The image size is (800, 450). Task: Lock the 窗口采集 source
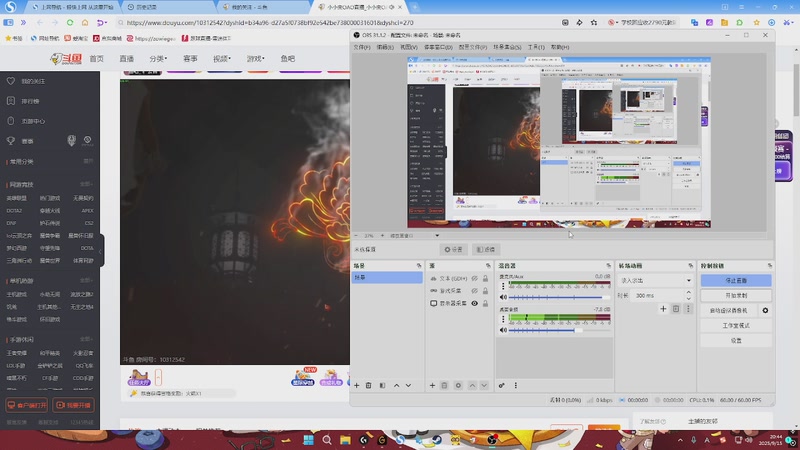(x=486, y=291)
